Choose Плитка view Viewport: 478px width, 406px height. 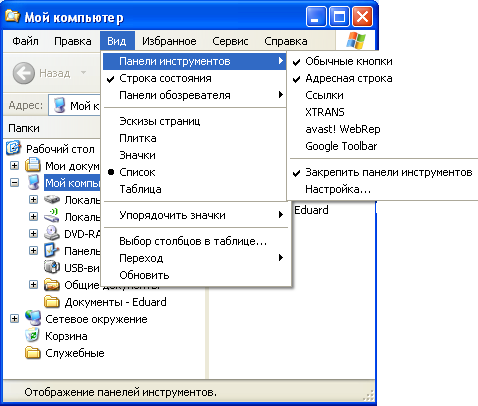pos(195,138)
